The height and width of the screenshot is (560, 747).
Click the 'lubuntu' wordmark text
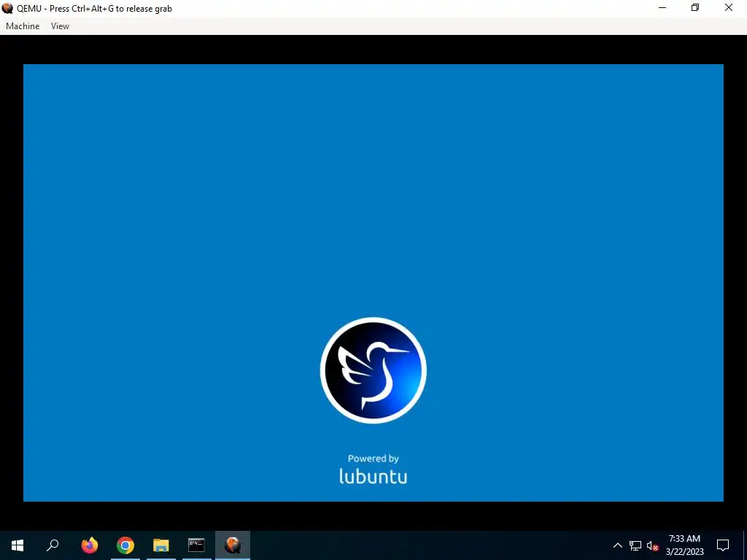373,476
